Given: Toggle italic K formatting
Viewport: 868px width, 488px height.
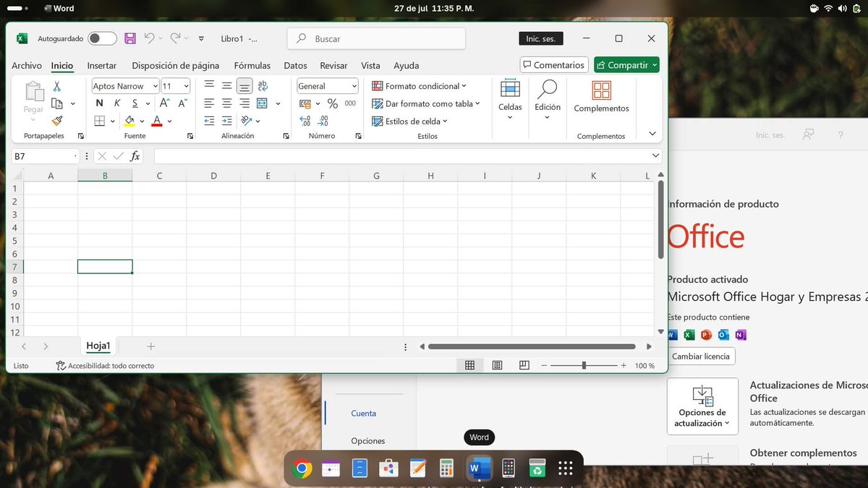Looking at the screenshot, I should tap(116, 103).
